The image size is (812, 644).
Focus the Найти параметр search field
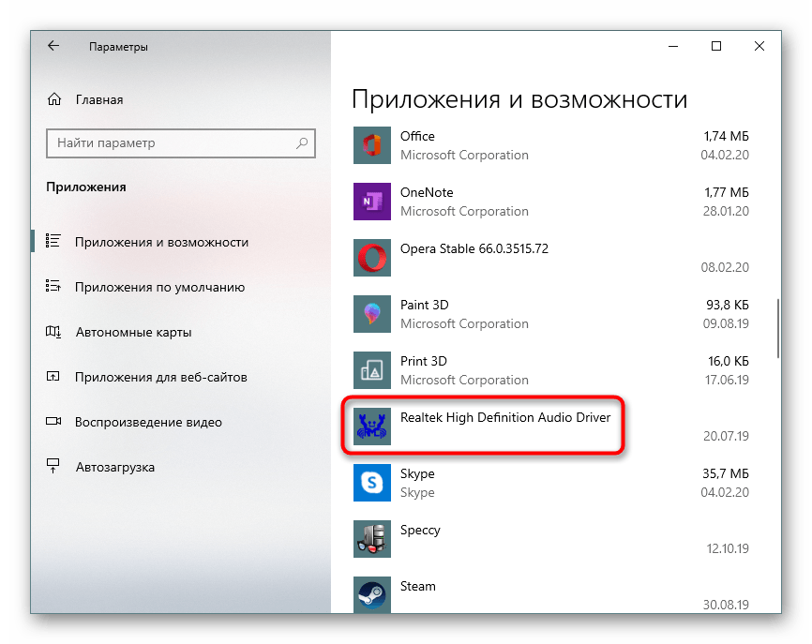tap(181, 143)
